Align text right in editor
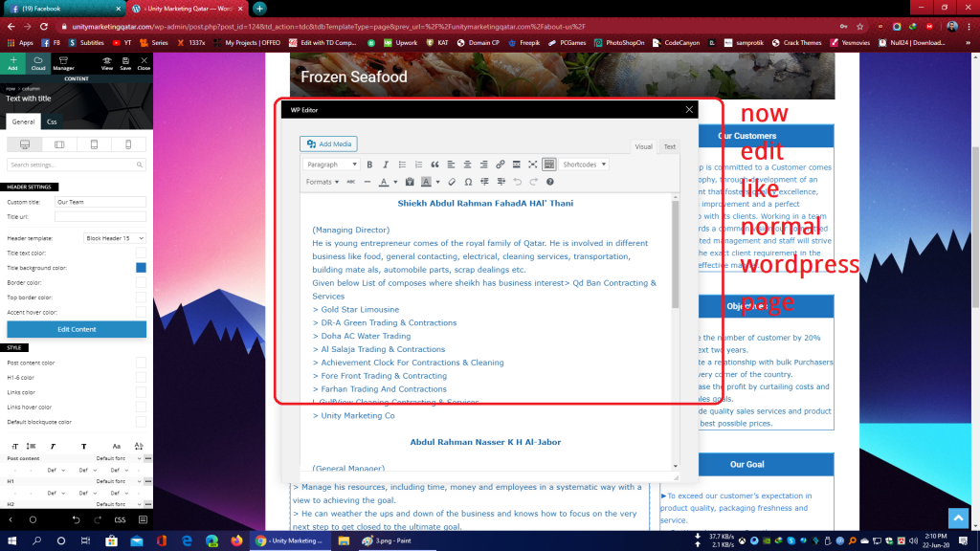980x551 pixels. tap(483, 165)
